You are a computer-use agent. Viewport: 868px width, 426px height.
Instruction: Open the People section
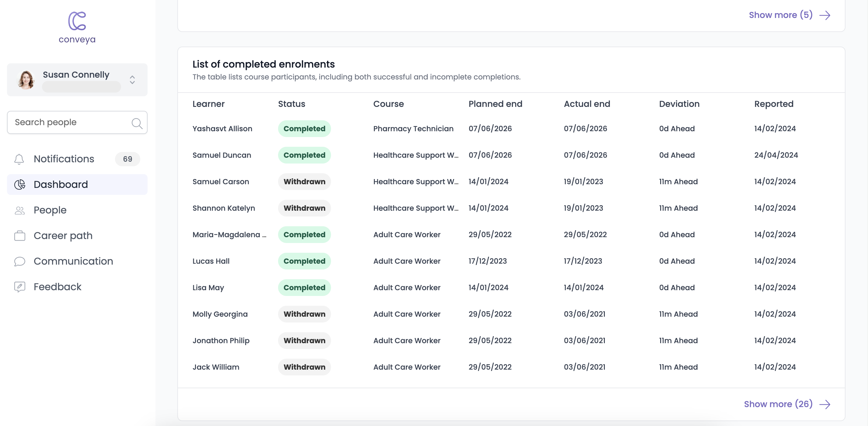coord(77,210)
